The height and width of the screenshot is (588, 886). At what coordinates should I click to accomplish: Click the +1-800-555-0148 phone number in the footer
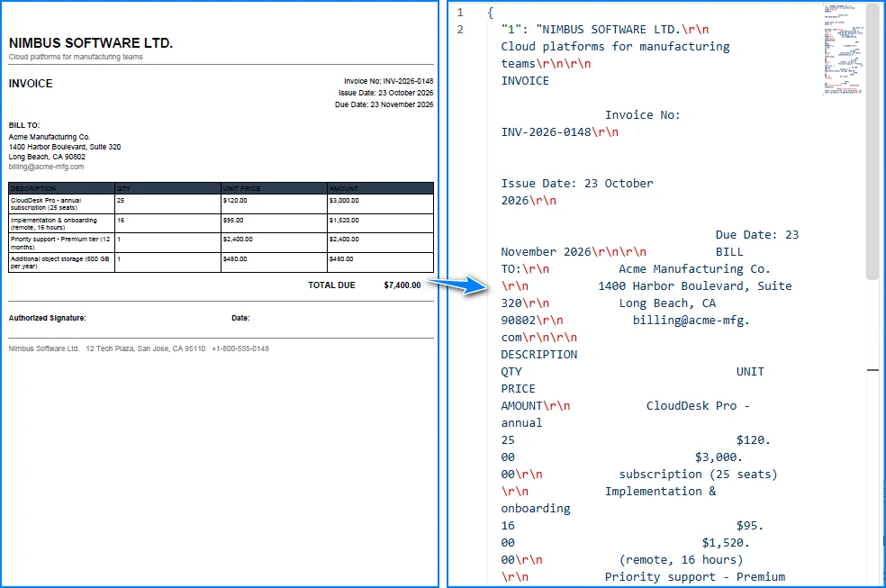coord(240,348)
